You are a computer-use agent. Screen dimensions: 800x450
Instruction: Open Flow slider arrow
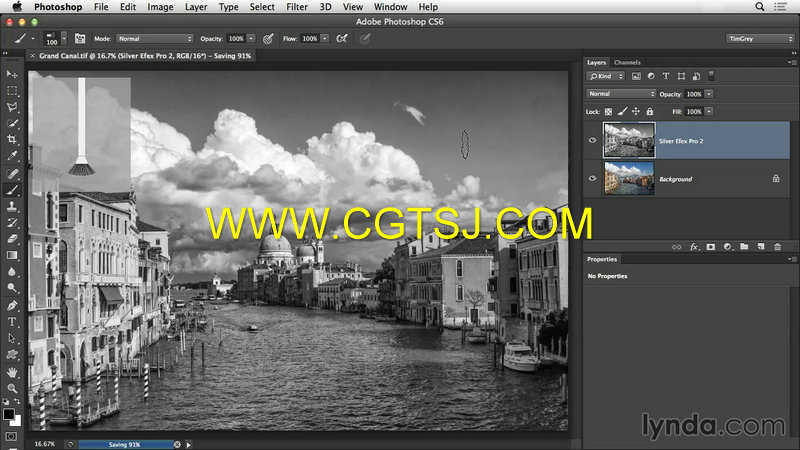tap(324, 39)
